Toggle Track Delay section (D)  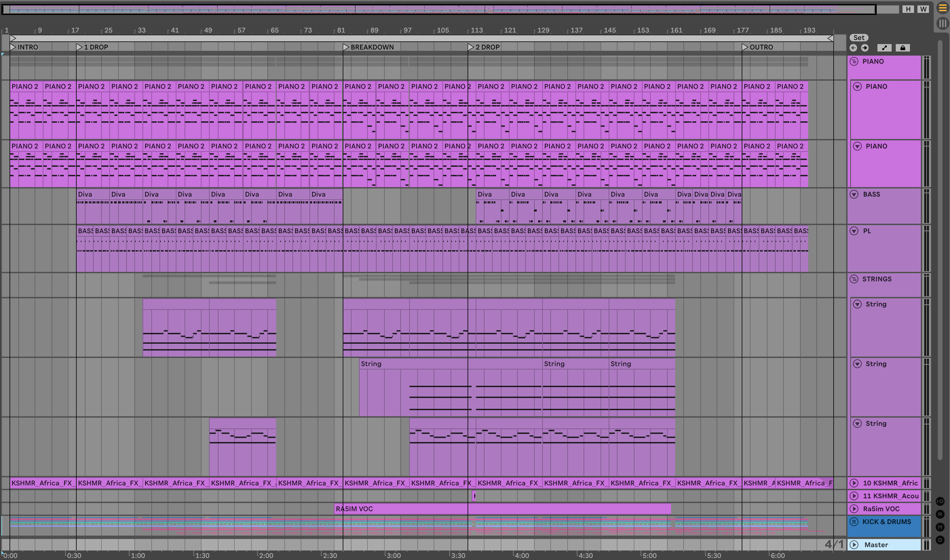[940, 540]
